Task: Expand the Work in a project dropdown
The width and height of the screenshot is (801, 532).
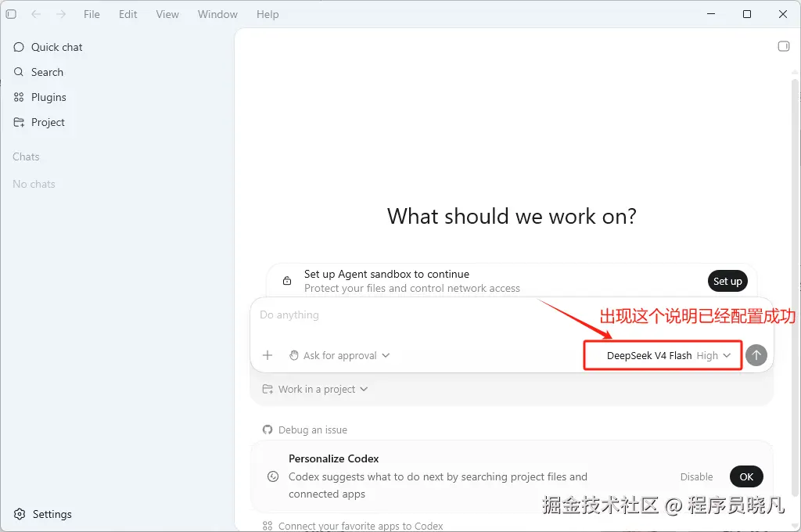Action: coord(314,389)
